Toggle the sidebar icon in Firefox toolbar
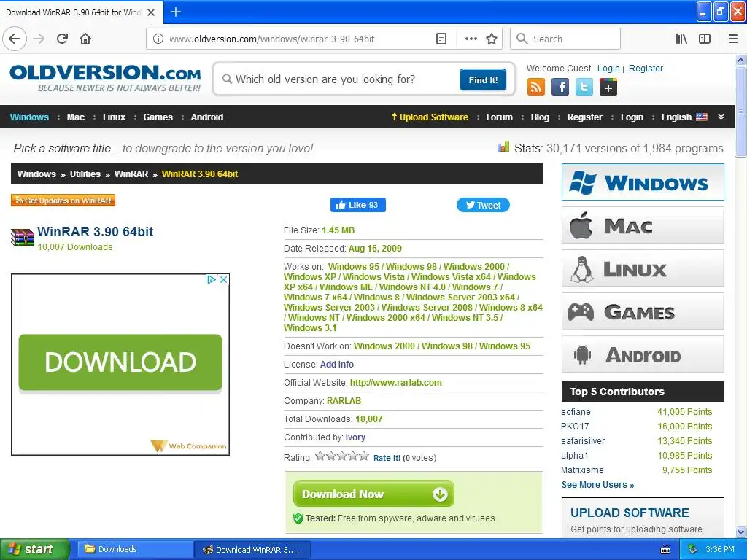Viewport: 747px width, 560px height. pos(705,39)
